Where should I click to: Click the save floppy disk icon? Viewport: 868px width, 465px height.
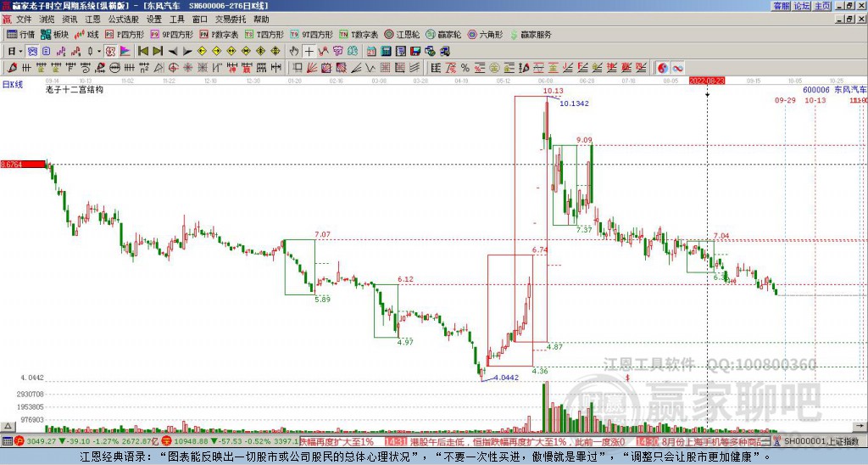coord(415,52)
